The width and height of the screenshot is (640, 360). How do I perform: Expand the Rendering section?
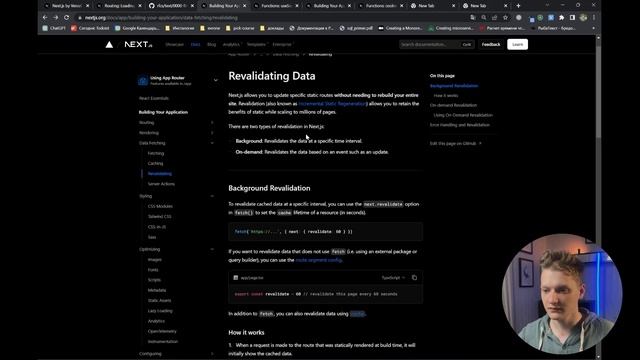[212, 133]
